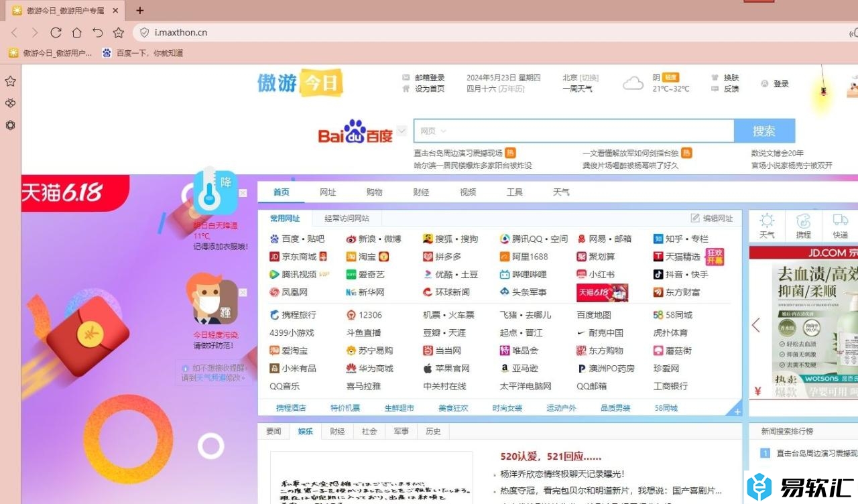
Task: Open 淘宝 site link
Action: click(367, 257)
